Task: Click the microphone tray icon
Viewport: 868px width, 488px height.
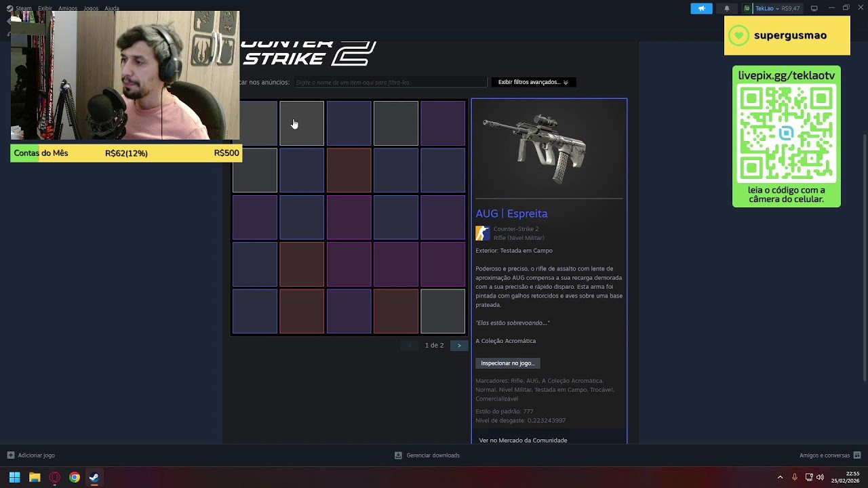Action: (x=795, y=477)
